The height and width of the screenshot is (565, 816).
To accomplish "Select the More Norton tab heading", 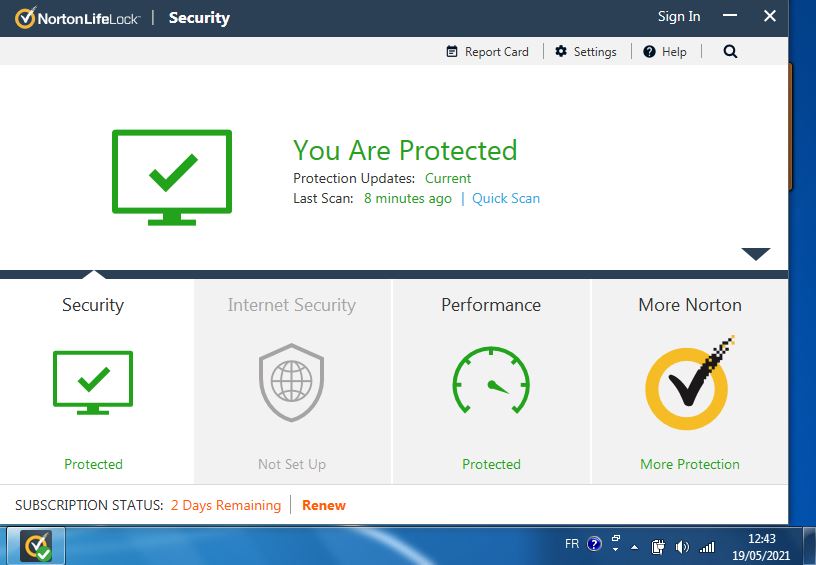I will 690,305.
